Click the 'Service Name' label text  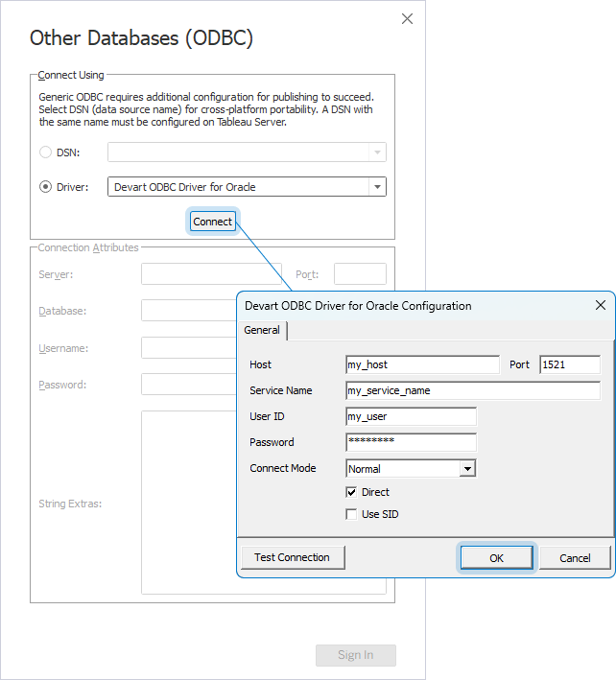[281, 390]
